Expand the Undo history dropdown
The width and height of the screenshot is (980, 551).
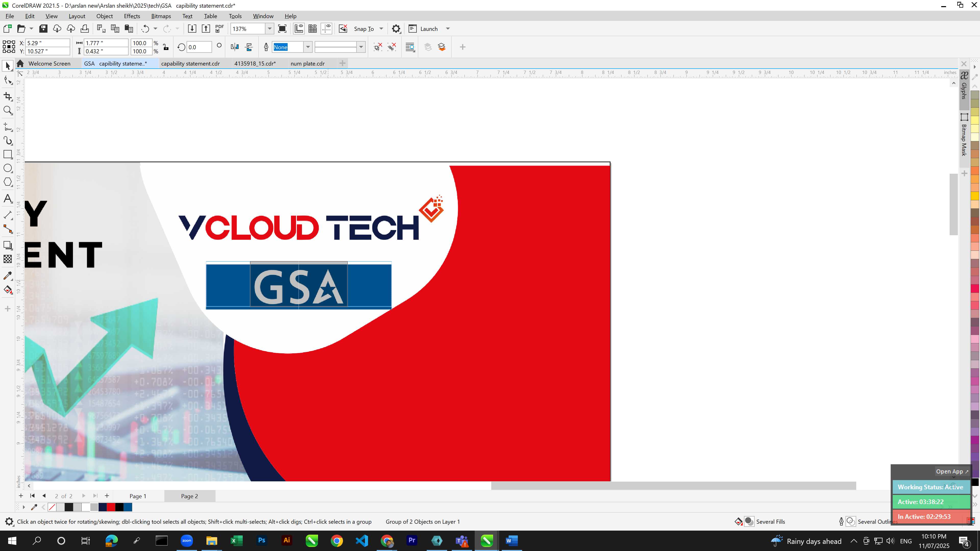[x=155, y=29]
